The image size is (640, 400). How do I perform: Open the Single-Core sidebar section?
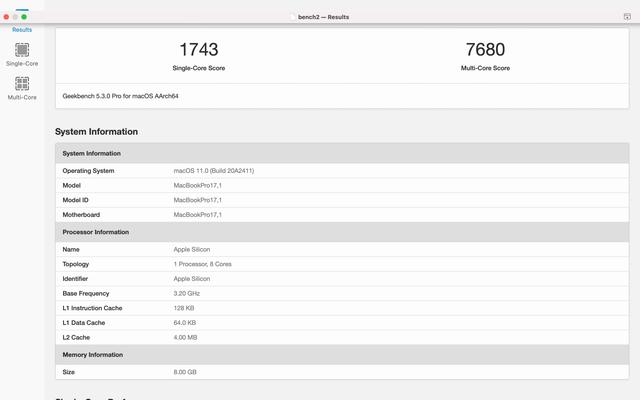coord(22,55)
